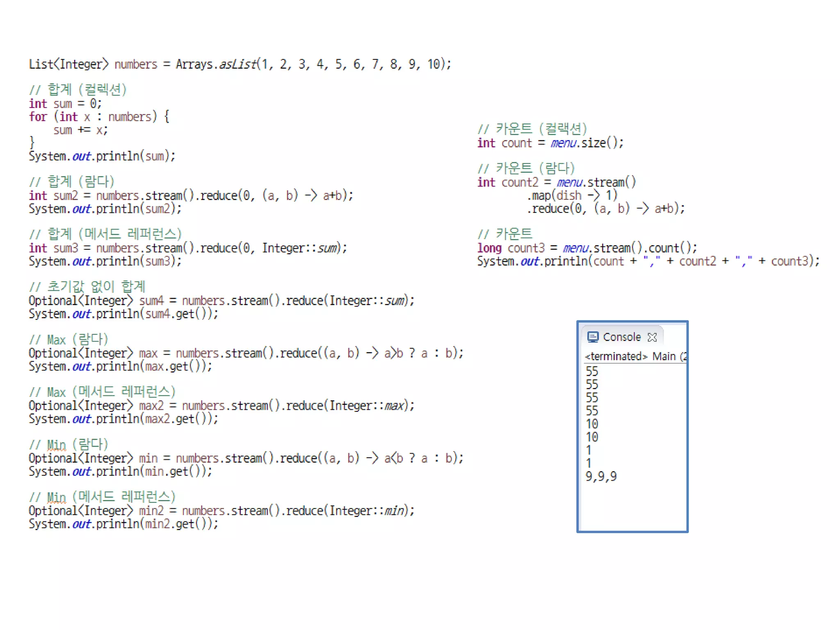840x630 pixels.
Task: Click the 'Optional<Integer> min =' lambda line
Action: pyautogui.click(x=246, y=458)
